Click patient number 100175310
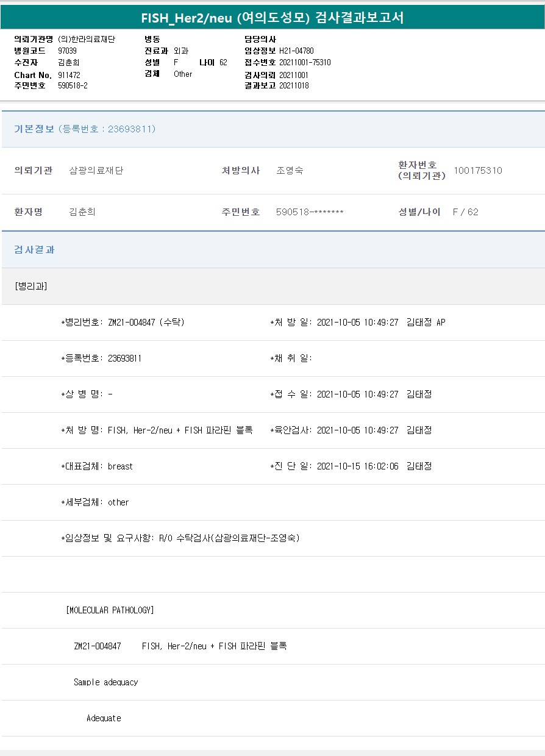Image resolution: width=545 pixels, height=756 pixels. coord(478,171)
